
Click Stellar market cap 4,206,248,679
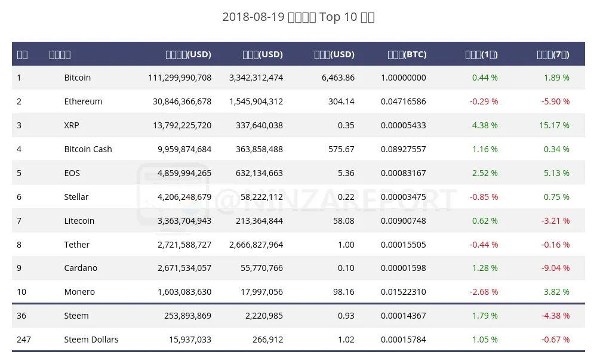tap(184, 198)
